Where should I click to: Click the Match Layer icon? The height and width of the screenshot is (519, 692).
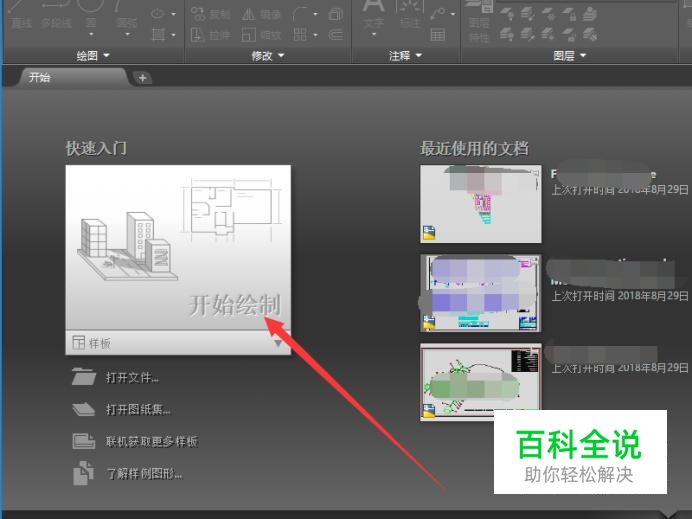click(590, 34)
